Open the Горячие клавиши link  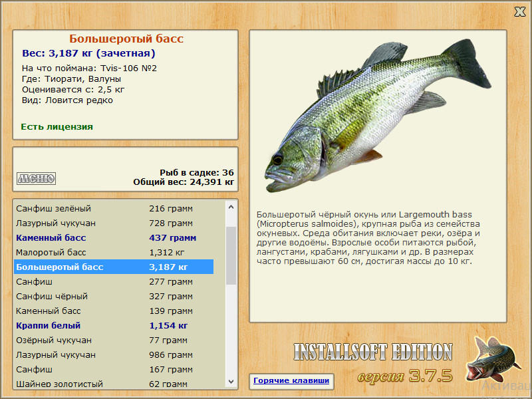(x=291, y=380)
